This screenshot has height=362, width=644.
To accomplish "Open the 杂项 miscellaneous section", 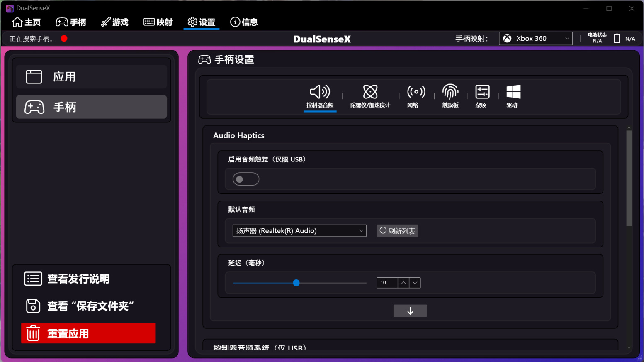I will (482, 97).
